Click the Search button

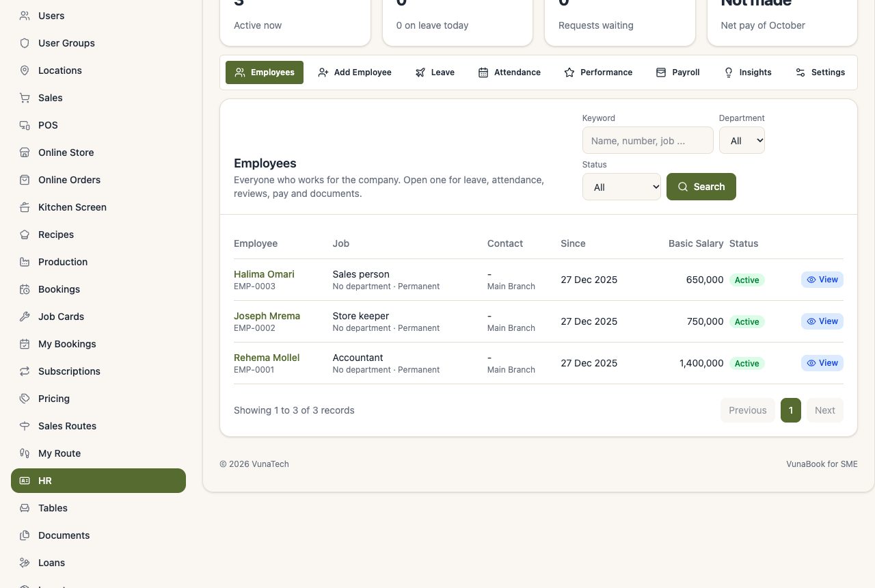[701, 187]
